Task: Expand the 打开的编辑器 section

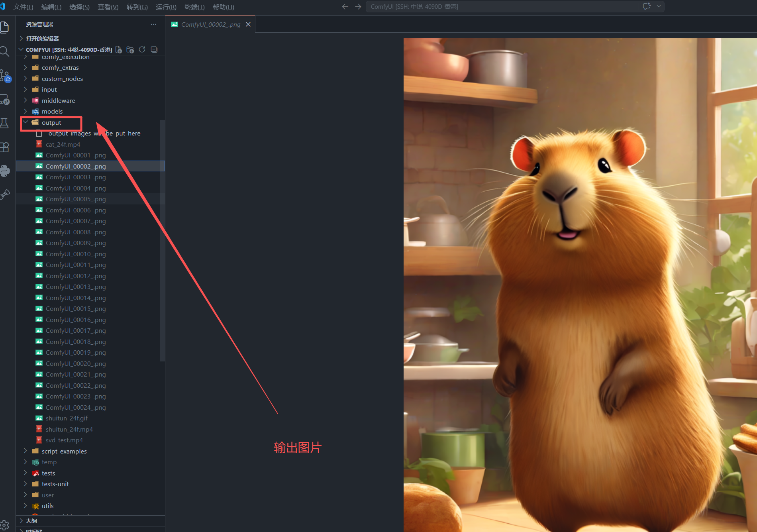Action: pyautogui.click(x=90, y=38)
